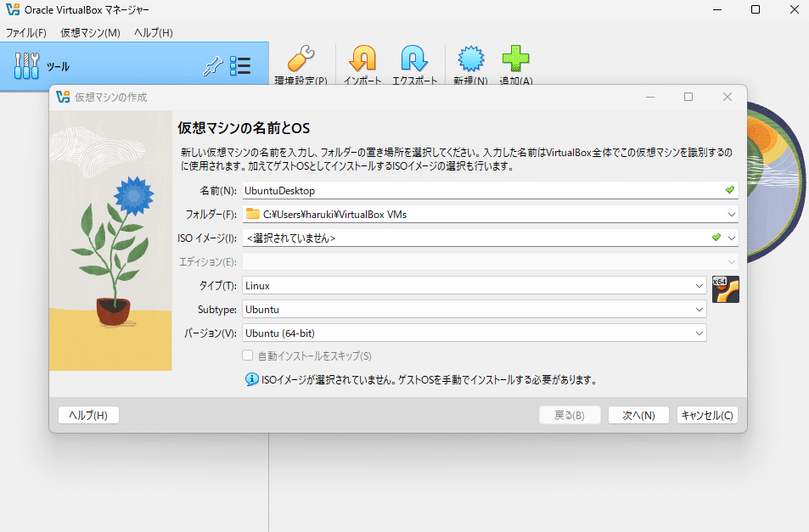The image size is (809, 532).
Task: Click the エディション(E): label
Action: pyautogui.click(x=208, y=262)
